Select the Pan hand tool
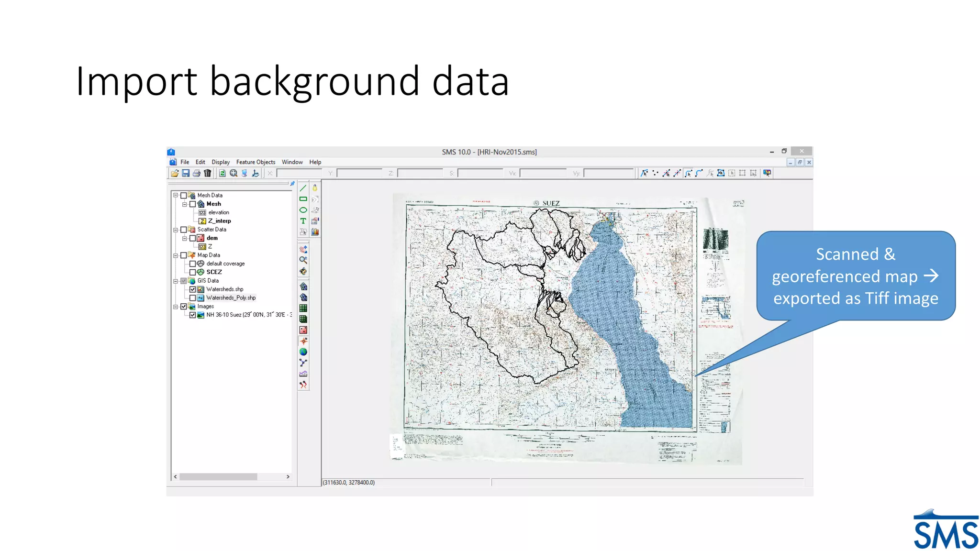 tap(303, 249)
